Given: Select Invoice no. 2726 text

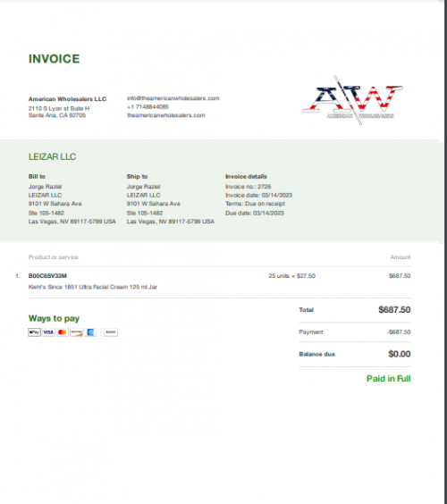Looking at the screenshot, I should coord(248,187).
